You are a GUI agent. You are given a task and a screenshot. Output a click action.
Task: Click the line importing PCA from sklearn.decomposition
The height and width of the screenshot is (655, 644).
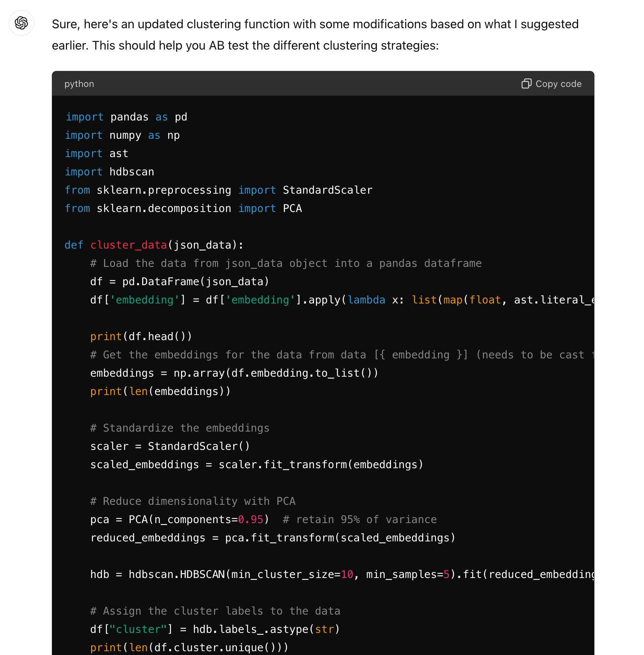click(x=183, y=209)
